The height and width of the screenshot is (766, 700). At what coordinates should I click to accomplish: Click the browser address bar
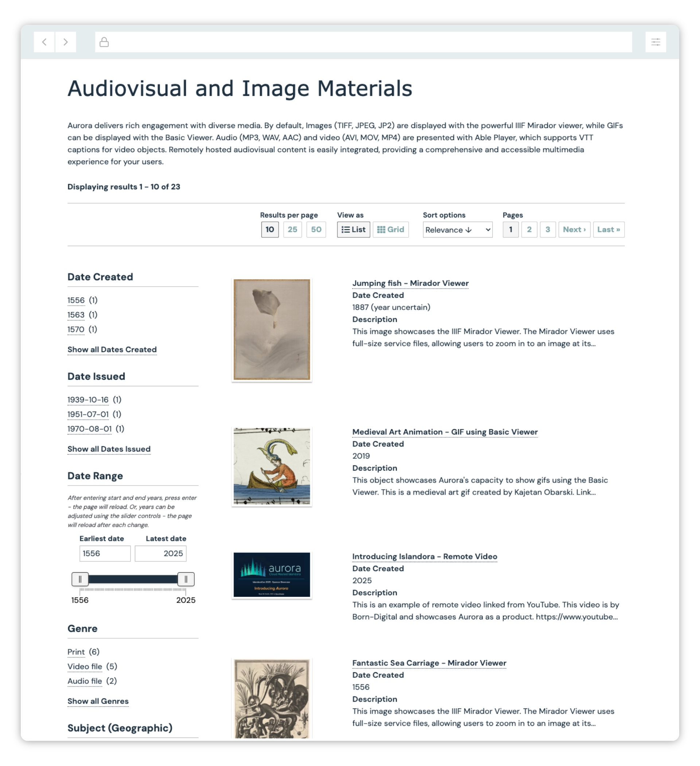364,42
